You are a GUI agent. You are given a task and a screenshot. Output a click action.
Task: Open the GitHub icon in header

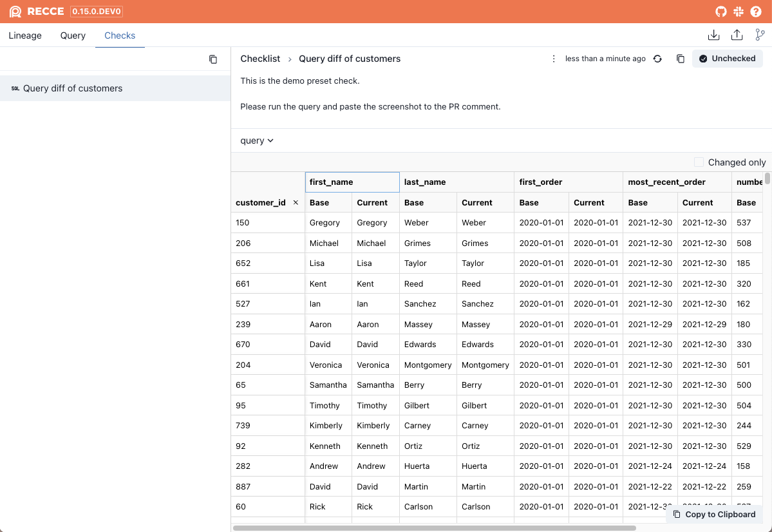(721, 12)
